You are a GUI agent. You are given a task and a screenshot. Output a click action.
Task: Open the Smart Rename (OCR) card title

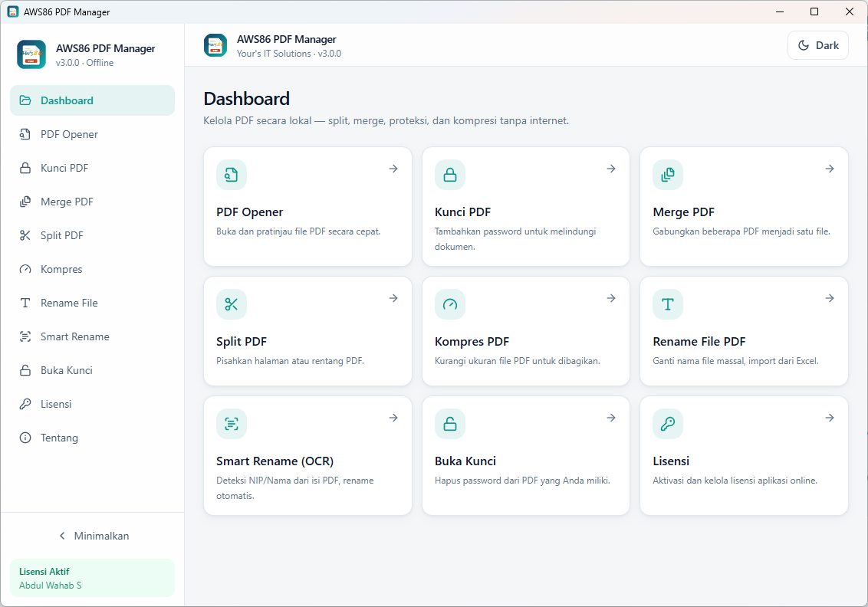click(275, 461)
